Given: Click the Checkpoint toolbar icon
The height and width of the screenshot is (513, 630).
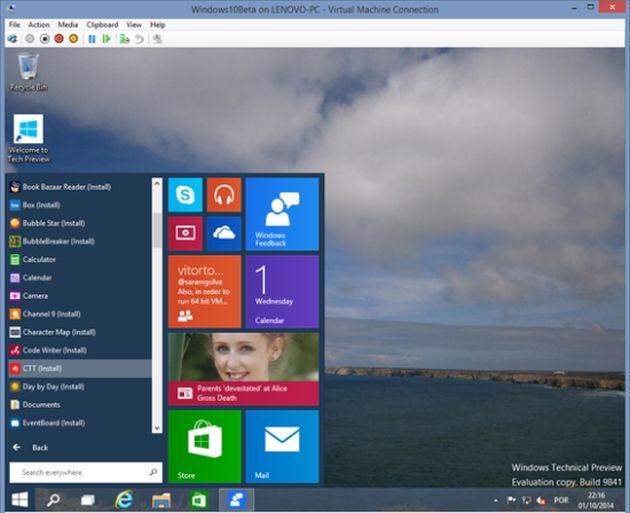Looking at the screenshot, I should click(125, 39).
